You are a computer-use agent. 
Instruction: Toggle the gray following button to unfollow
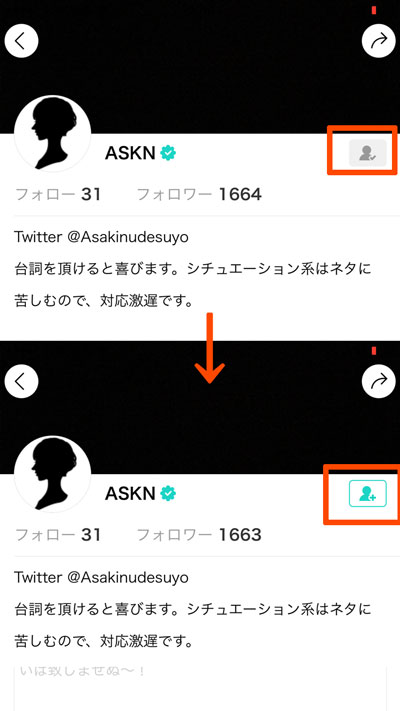pyautogui.click(x=367, y=153)
